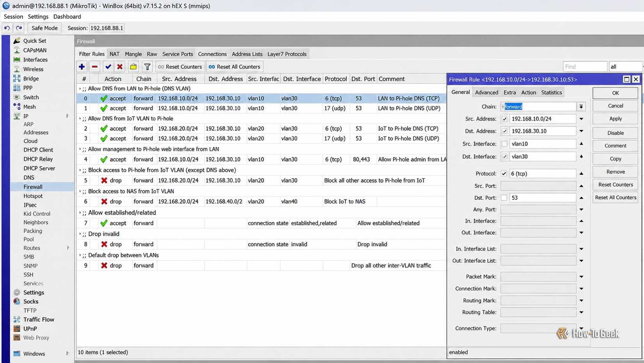Screen dimensions: 644x363
Task: Click the Apply button
Action: tap(616, 119)
